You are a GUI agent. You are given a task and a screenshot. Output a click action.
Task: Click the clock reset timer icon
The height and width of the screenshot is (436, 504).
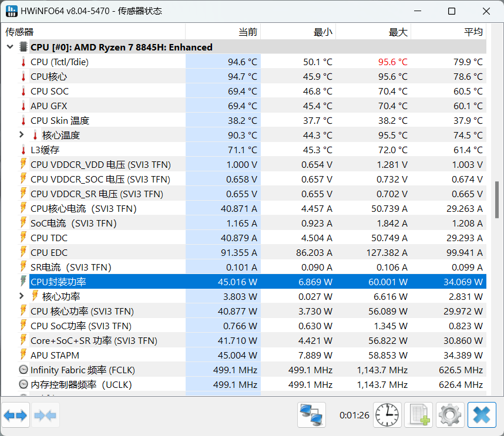coord(387,415)
